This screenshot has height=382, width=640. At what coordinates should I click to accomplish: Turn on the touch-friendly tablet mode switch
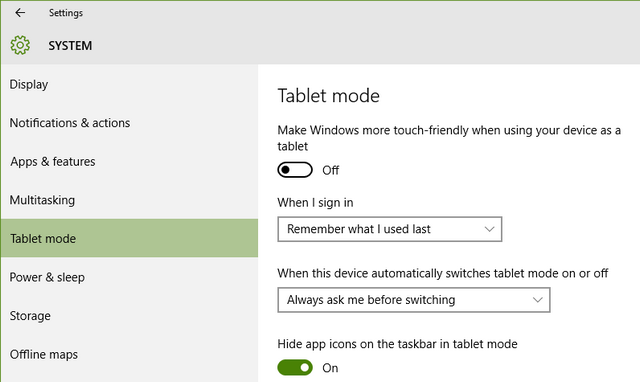click(295, 170)
